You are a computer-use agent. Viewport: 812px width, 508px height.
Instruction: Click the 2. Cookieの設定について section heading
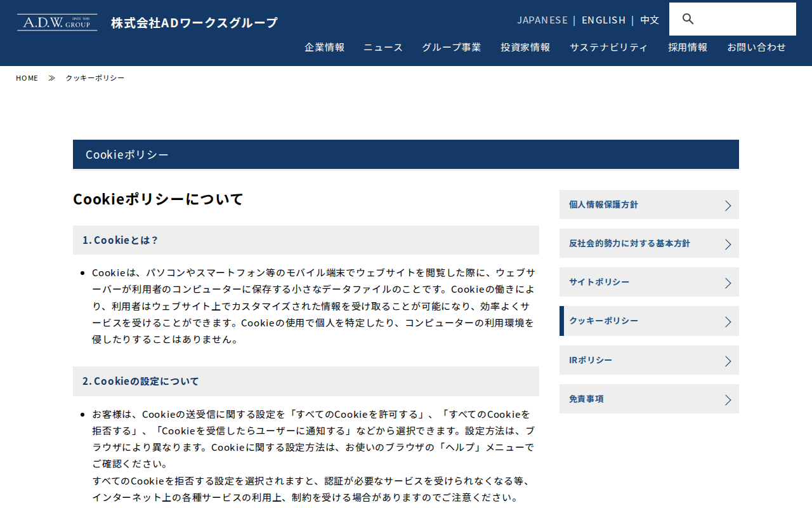(306, 381)
